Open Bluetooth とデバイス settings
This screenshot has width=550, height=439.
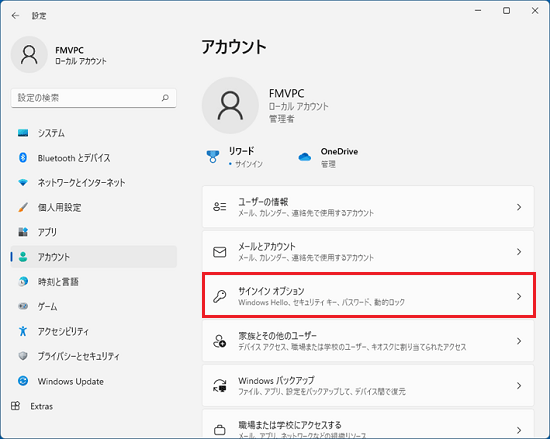[x=94, y=158]
